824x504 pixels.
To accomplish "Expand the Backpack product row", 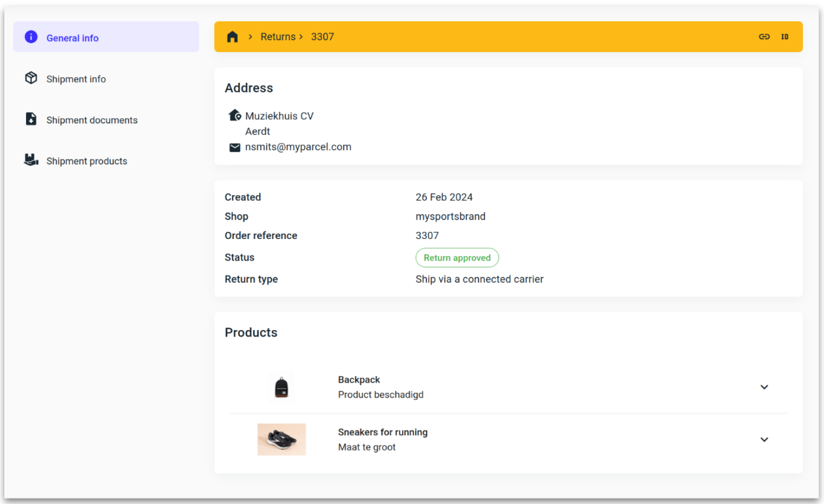I will [764, 387].
